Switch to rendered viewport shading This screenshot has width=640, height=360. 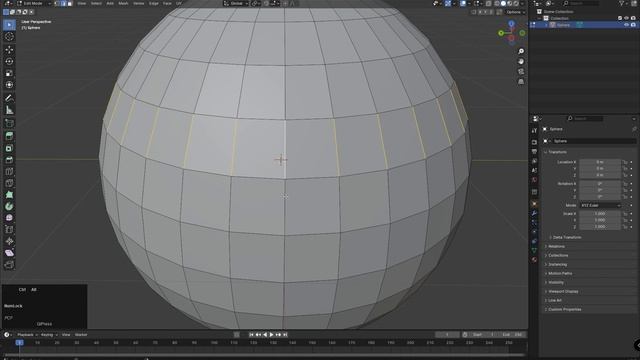coord(516,3)
